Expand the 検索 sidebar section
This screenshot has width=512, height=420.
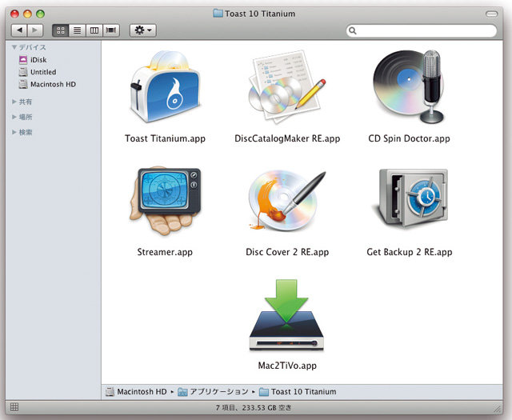(x=14, y=132)
